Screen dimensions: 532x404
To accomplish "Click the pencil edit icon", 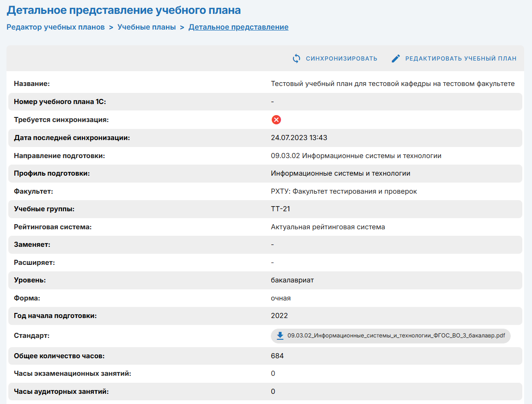I will (x=396, y=59).
